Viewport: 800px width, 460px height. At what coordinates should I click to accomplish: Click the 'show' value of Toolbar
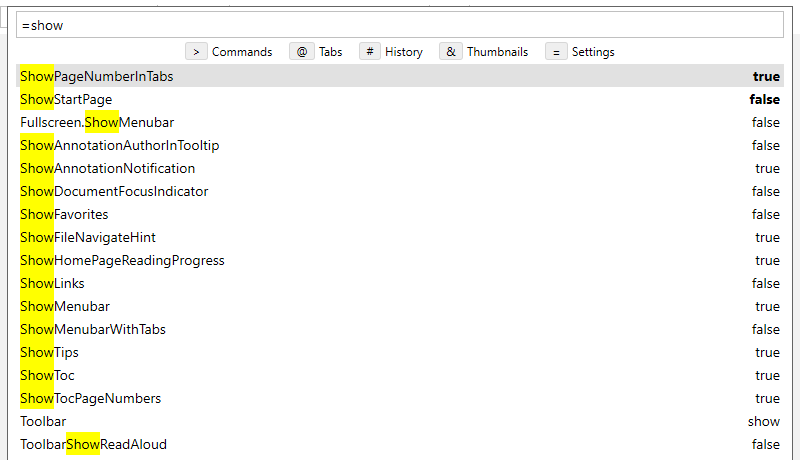point(764,421)
